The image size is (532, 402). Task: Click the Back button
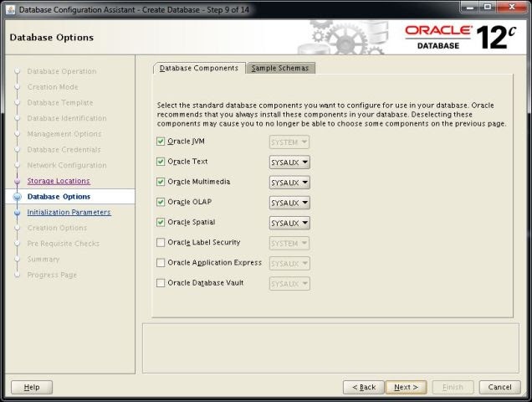pos(363,387)
